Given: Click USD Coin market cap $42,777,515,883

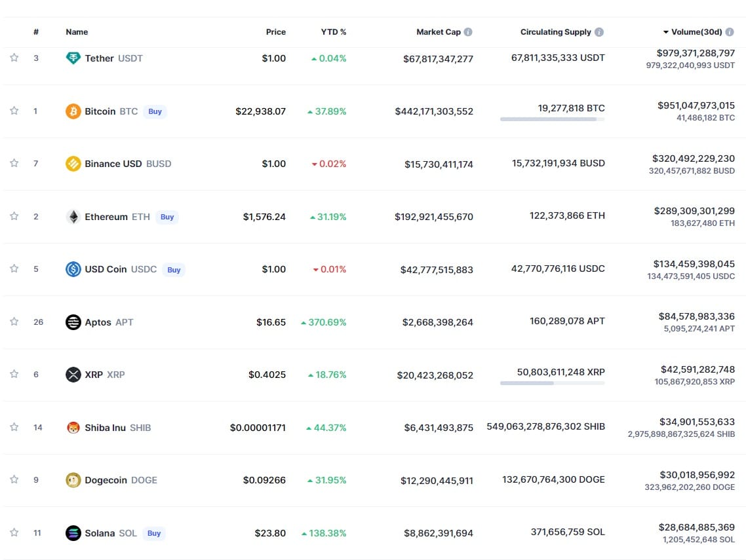Looking at the screenshot, I should coord(437,270).
